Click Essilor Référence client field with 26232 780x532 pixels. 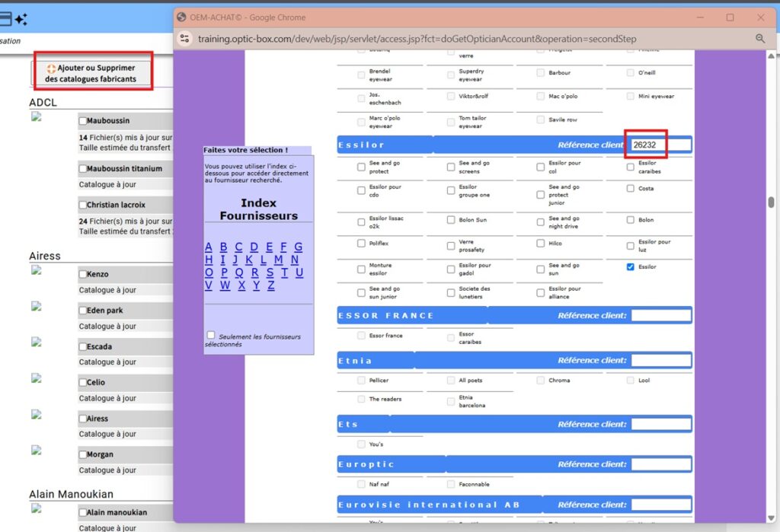click(660, 145)
